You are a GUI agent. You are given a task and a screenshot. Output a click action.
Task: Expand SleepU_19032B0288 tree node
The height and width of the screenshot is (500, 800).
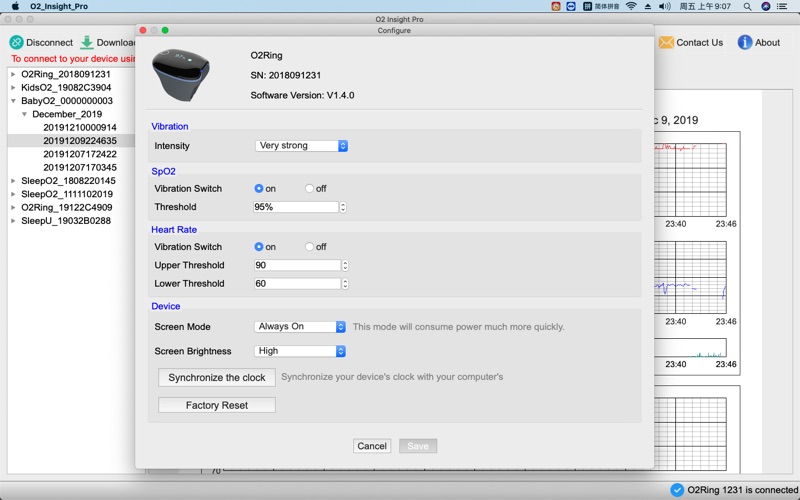[x=13, y=220]
